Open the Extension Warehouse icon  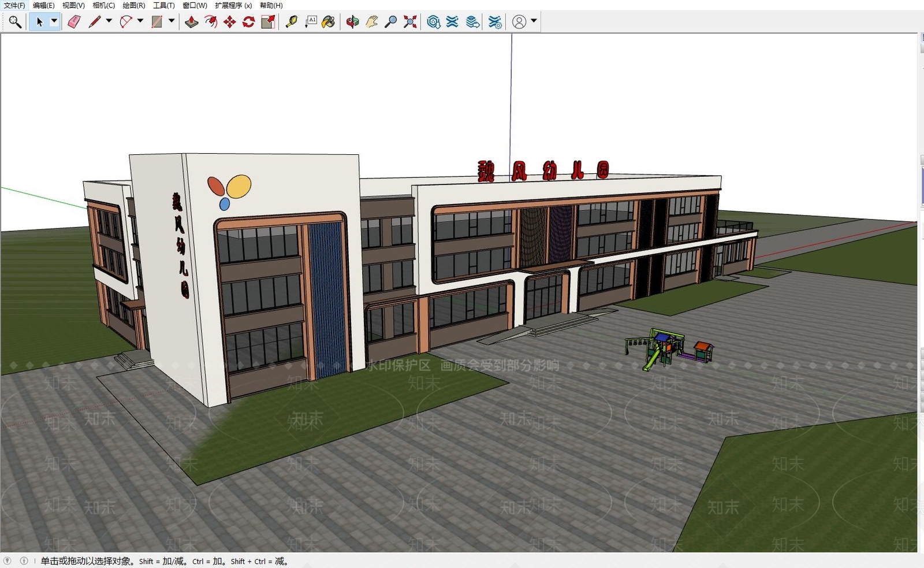pyautogui.click(x=453, y=22)
